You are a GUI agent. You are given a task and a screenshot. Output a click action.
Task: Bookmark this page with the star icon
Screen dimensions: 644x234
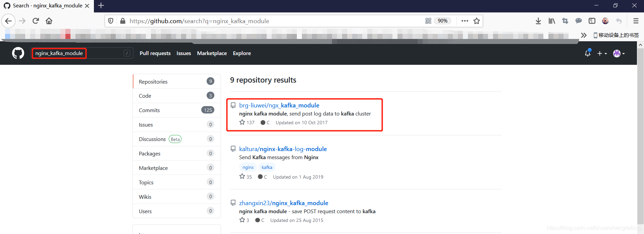(477, 21)
